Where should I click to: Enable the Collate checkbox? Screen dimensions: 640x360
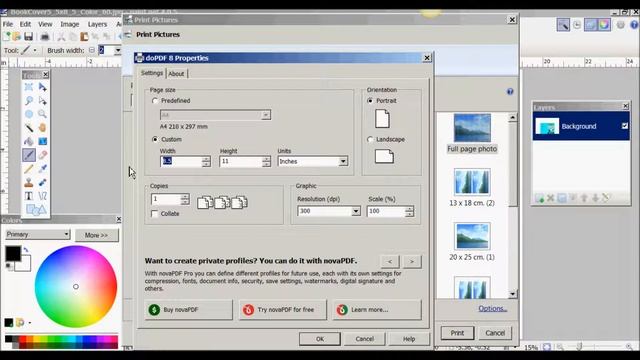154,213
